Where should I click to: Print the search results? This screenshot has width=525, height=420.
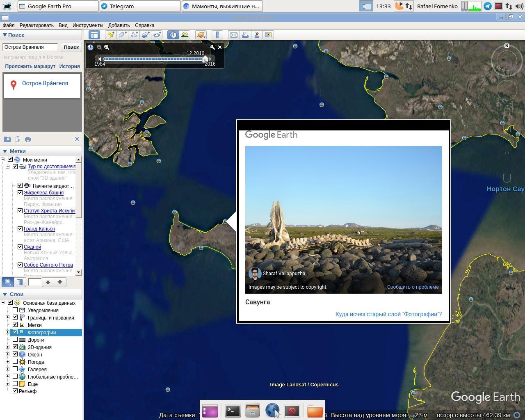click(28, 139)
